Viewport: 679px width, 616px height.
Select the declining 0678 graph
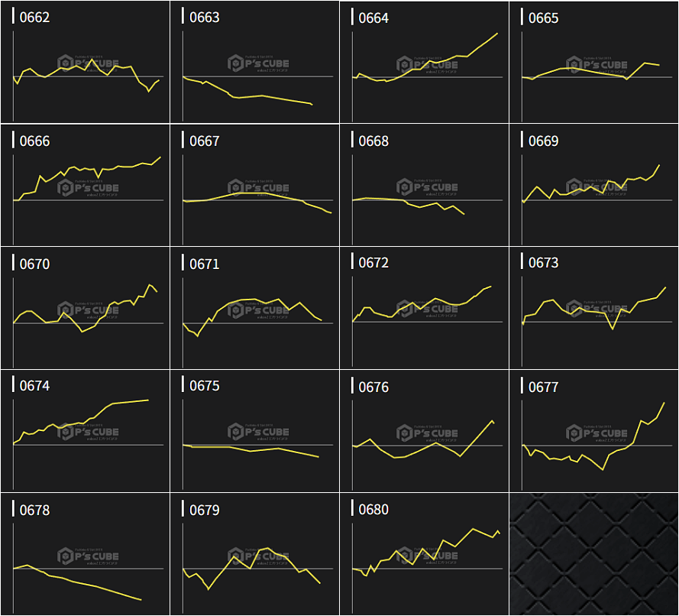pyautogui.click(x=85, y=554)
